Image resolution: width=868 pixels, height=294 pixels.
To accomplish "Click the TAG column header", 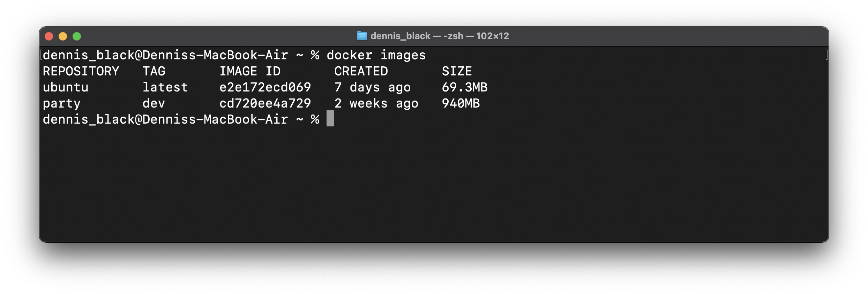I will [x=154, y=71].
